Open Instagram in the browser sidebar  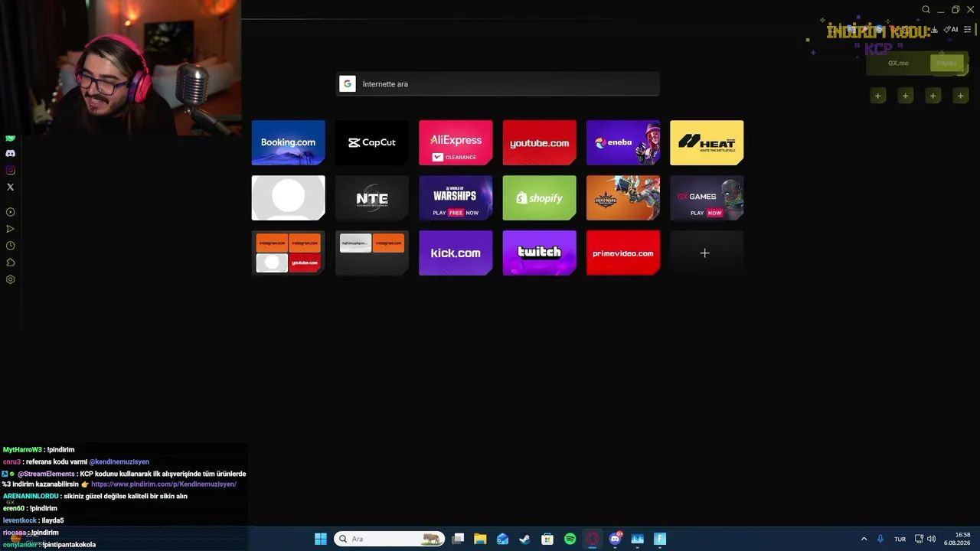(x=10, y=171)
